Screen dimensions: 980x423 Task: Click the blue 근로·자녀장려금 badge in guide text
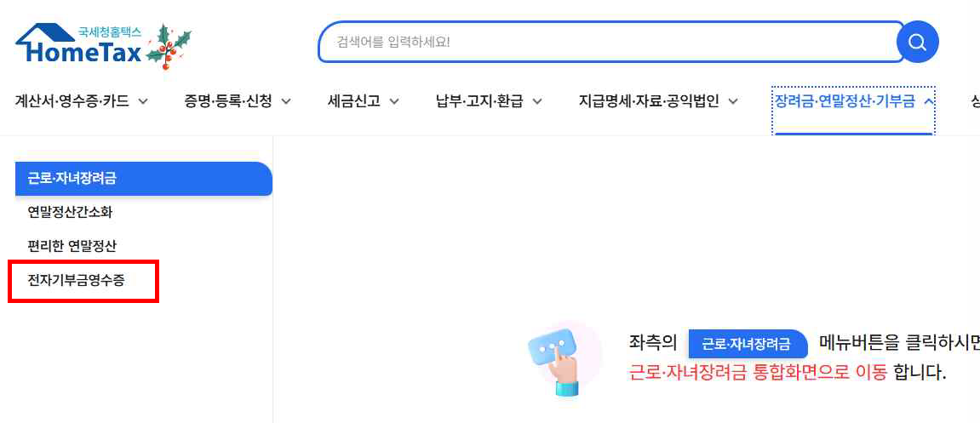[748, 344]
